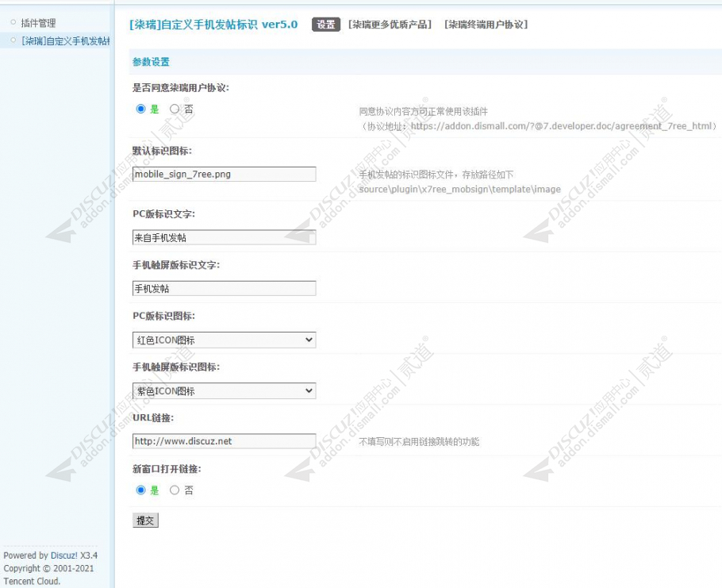This screenshot has width=722, height=588.
Task: Select 是 for 是否同意柒瑞用户协议
Action: pos(141,110)
